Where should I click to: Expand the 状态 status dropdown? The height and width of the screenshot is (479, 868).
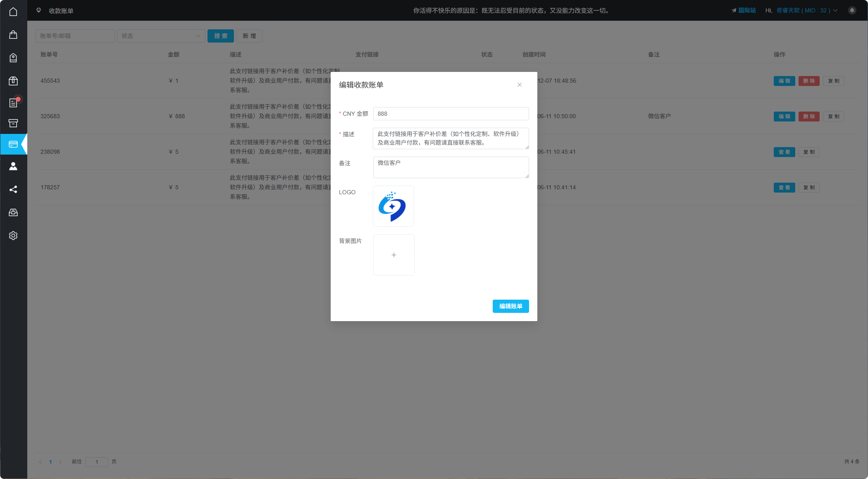click(x=161, y=36)
